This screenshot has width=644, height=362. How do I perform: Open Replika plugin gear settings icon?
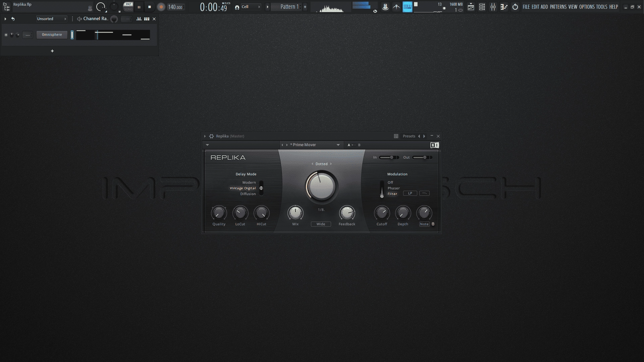(x=211, y=136)
